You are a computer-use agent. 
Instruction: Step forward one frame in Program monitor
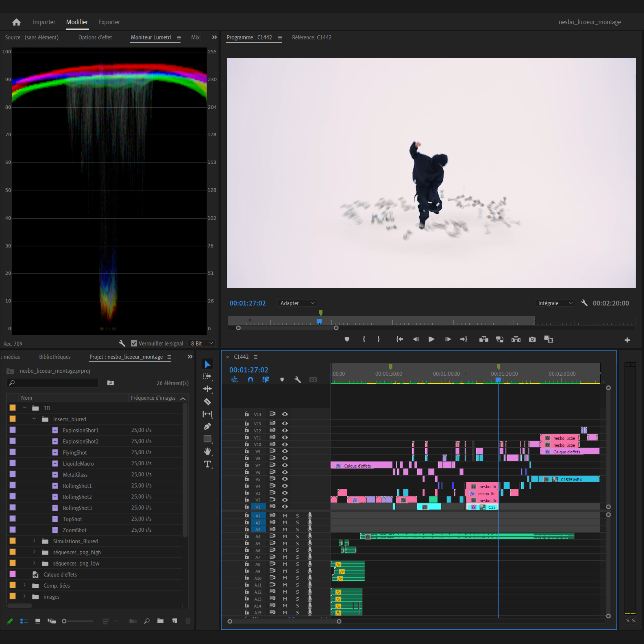(448, 339)
